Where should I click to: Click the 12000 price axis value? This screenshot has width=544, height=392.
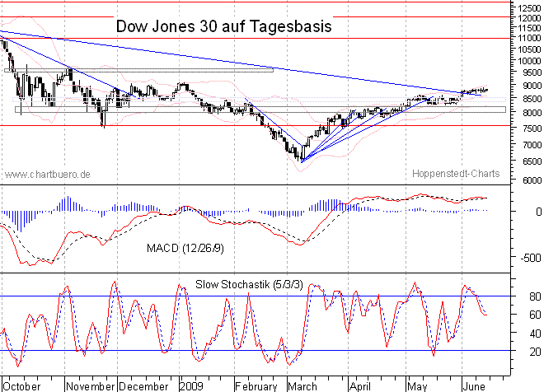(529, 18)
